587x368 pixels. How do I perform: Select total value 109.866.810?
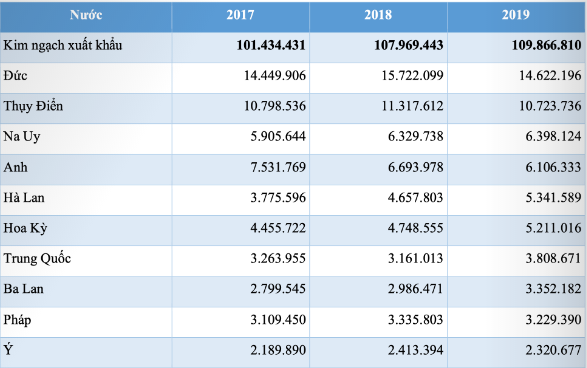[547, 45]
